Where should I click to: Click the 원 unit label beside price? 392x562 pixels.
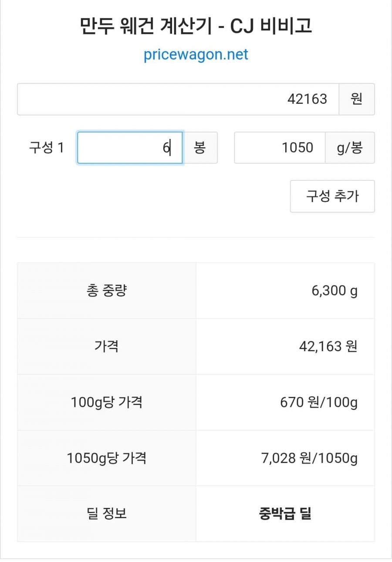[x=356, y=99]
